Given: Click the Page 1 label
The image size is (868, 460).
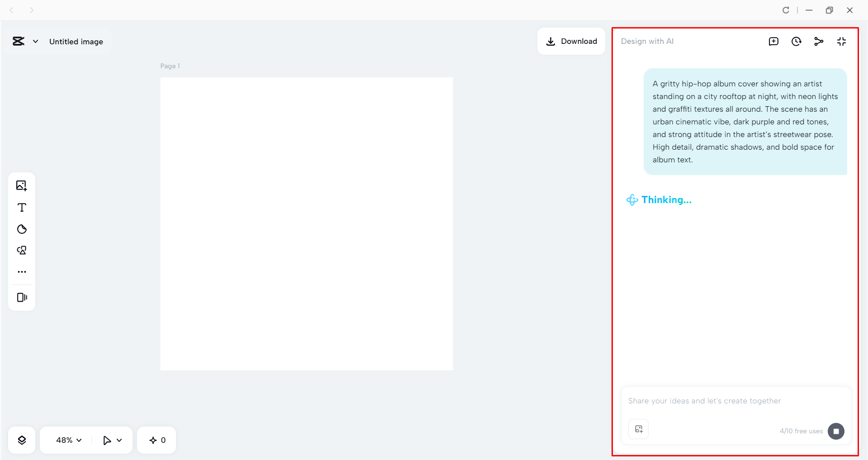Looking at the screenshot, I should tap(170, 66).
